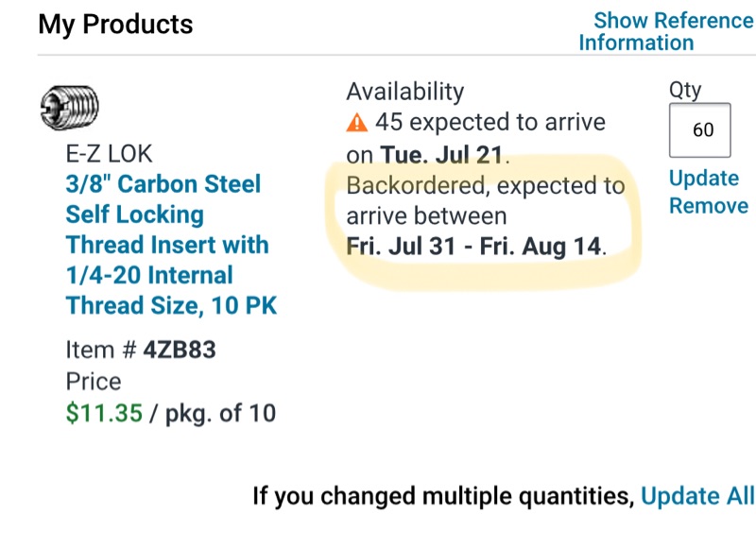Click "If you changed multiple quantities" text
This screenshot has width=756, height=549.
(442, 495)
